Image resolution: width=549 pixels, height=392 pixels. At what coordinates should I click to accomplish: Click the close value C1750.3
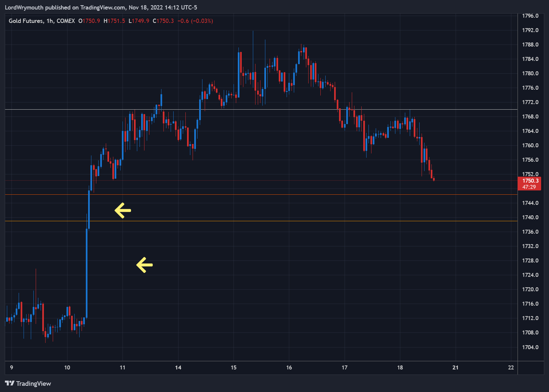click(x=163, y=21)
